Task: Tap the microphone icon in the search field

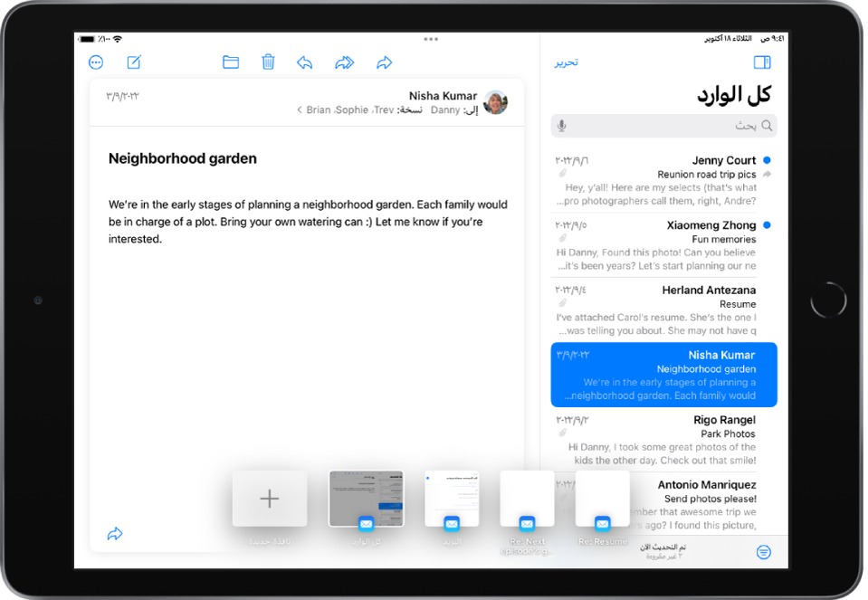Action: (562, 126)
